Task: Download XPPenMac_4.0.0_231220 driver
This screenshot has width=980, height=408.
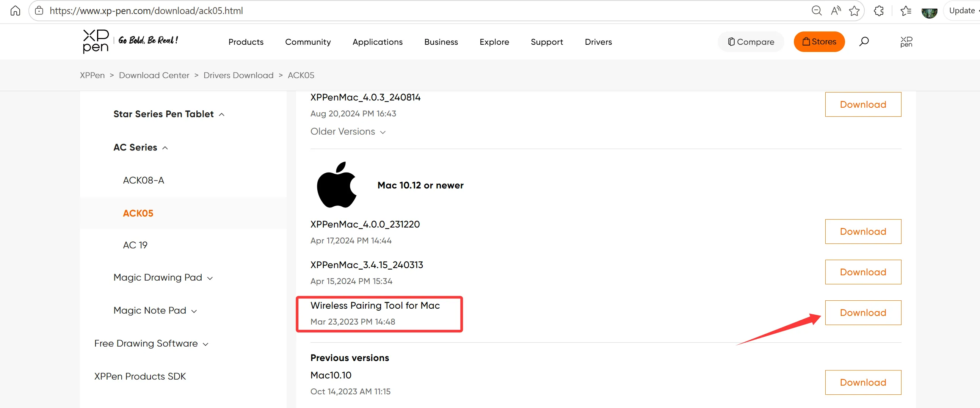Action: (863, 231)
